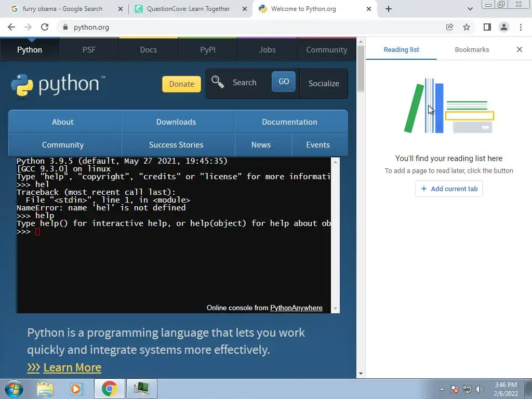Image resolution: width=532 pixels, height=399 pixels.
Task: Open the About menu
Action: click(63, 122)
